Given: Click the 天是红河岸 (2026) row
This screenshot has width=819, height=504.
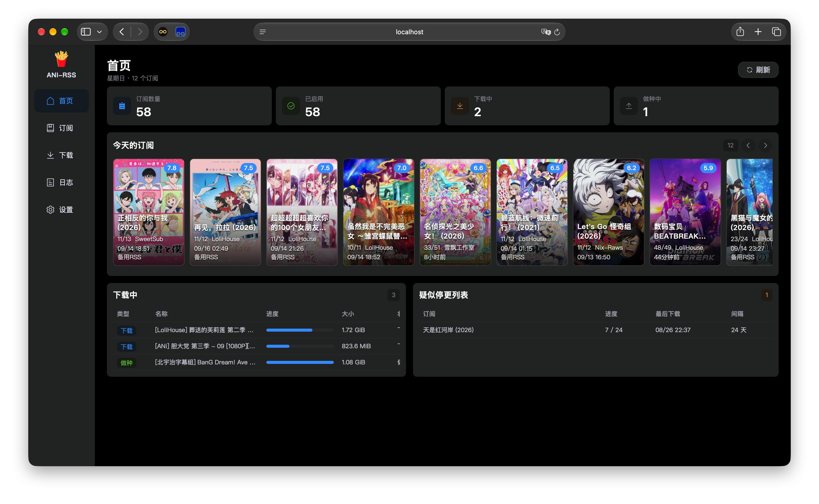Looking at the screenshot, I should click(x=596, y=330).
